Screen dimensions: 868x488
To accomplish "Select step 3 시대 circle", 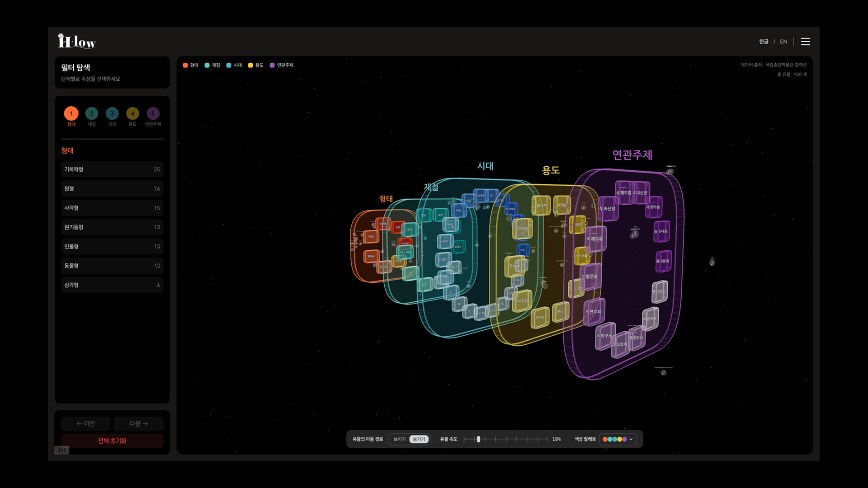I will [112, 113].
